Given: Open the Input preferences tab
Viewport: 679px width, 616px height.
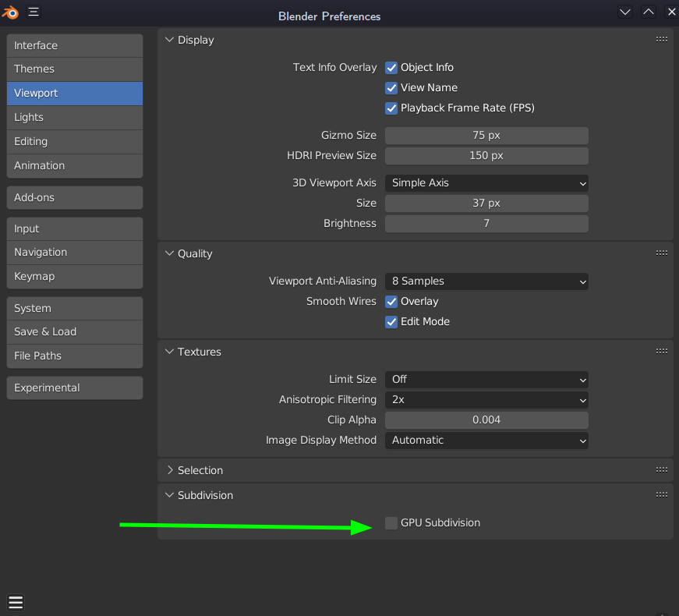Looking at the screenshot, I should [75, 228].
